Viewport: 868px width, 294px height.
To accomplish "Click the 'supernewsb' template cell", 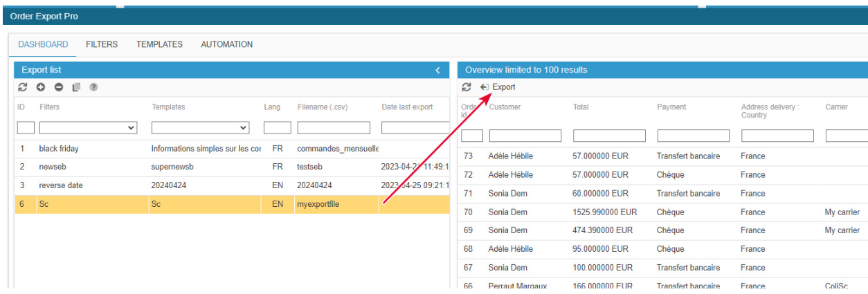I will pos(174,167).
